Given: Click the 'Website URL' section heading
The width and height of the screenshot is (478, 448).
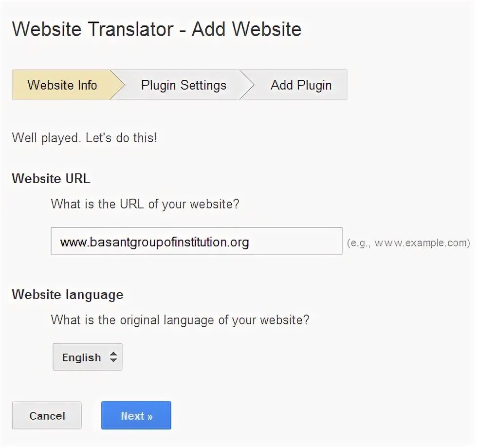Looking at the screenshot, I should click(x=51, y=178).
